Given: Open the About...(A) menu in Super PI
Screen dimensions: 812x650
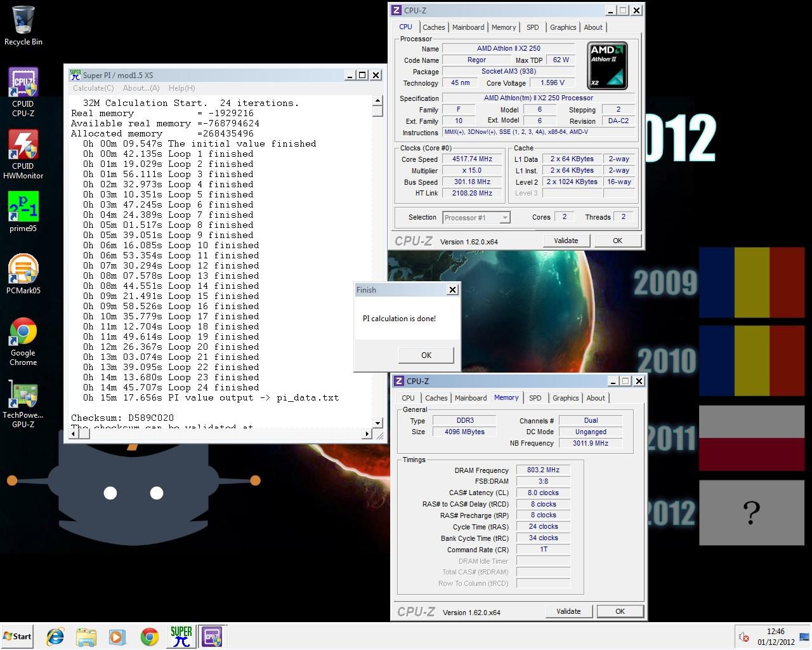Looking at the screenshot, I should [141, 88].
